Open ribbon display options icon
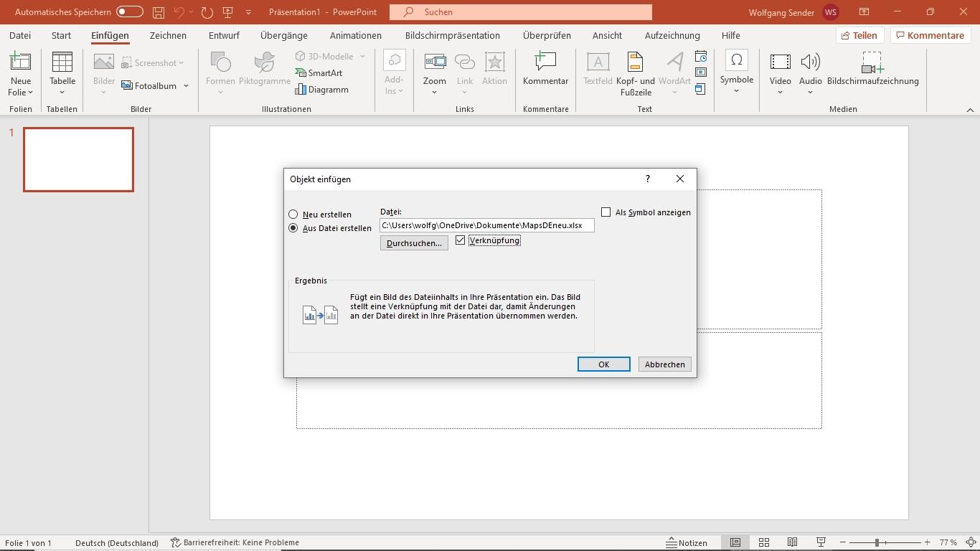The image size is (980, 551). click(x=864, y=12)
